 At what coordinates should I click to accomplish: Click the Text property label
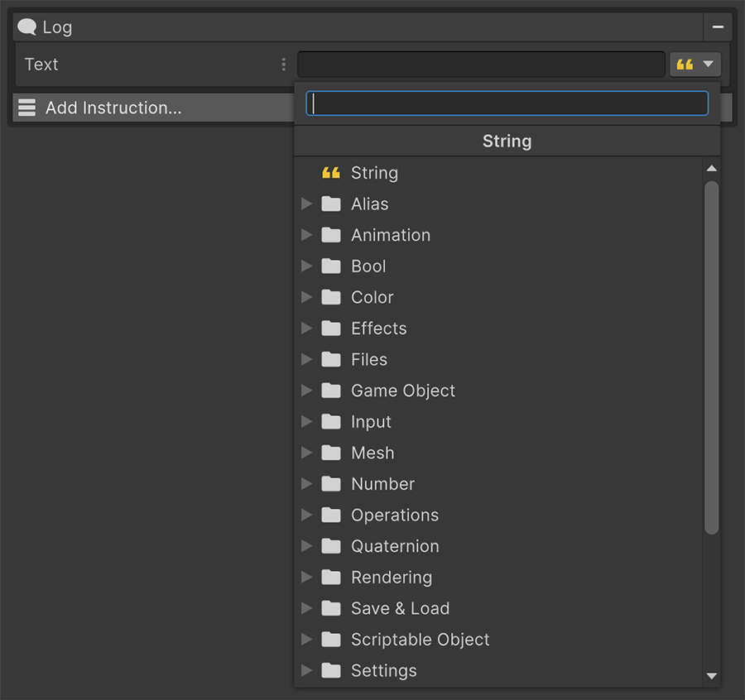[x=41, y=64]
